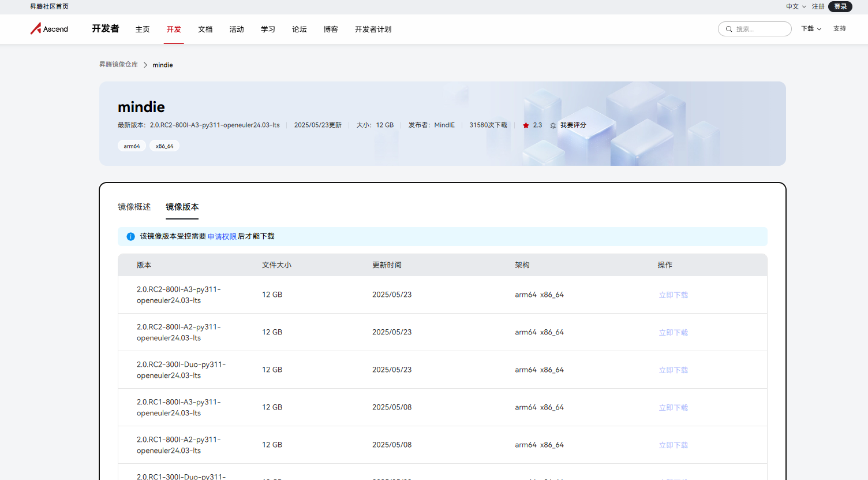Viewport: 868px width, 480px height.
Task: Click the 操作 column header
Action: 665,265
